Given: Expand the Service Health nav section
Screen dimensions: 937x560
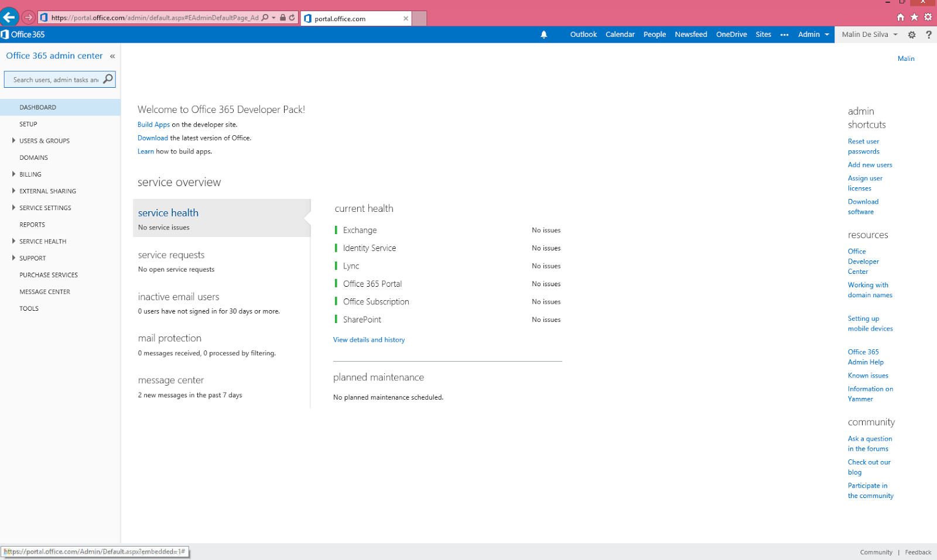Looking at the screenshot, I should click(x=13, y=241).
